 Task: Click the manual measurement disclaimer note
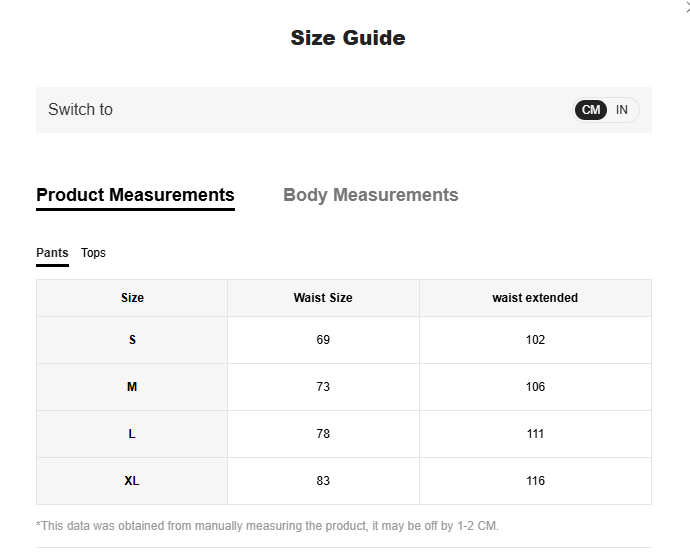tap(267, 526)
